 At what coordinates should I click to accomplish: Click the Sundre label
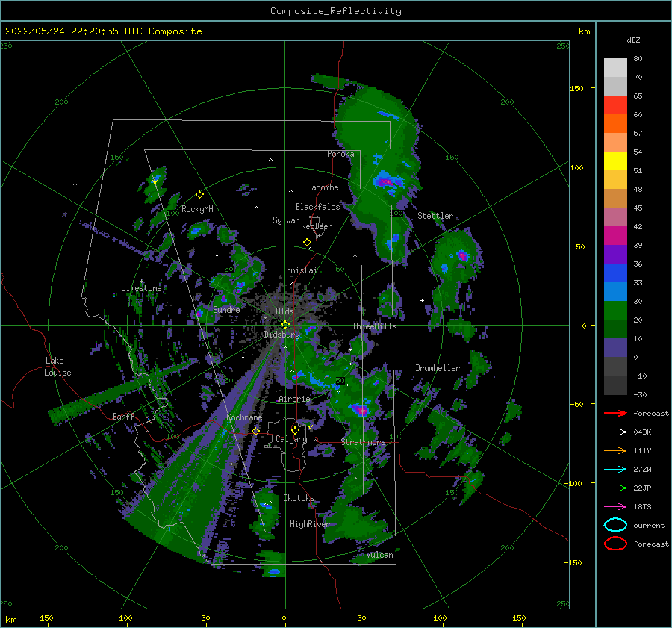click(226, 309)
